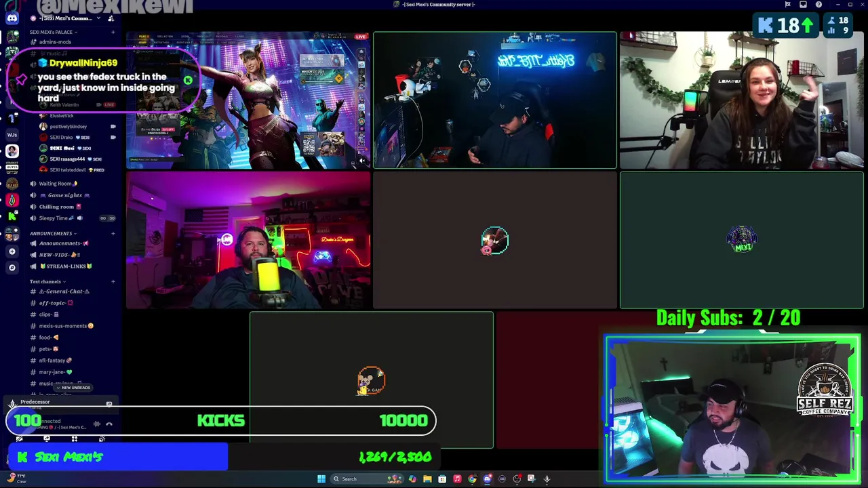Collapse the SEXI MEXI's PALACE category

[x=53, y=32]
